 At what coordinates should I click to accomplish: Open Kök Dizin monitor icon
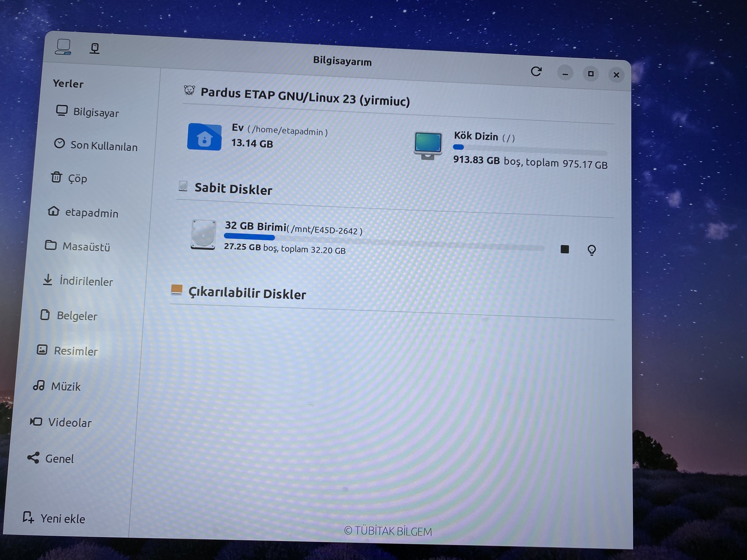(x=428, y=145)
